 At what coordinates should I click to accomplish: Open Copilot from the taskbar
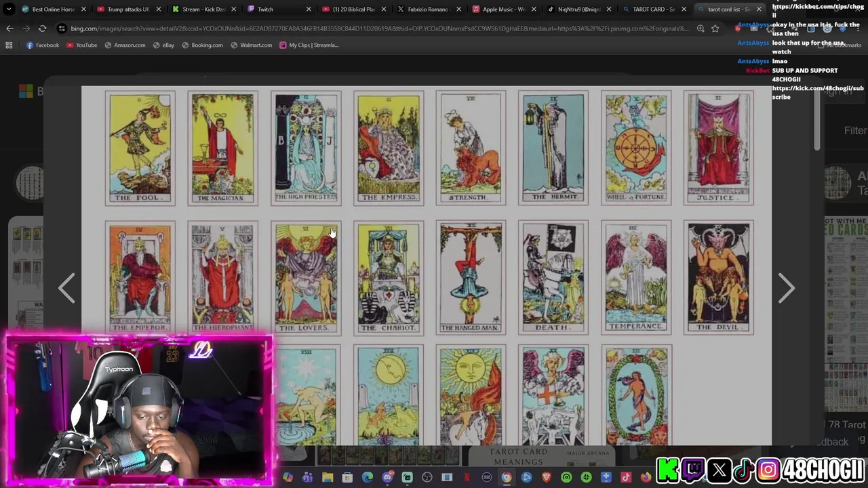[x=288, y=477]
